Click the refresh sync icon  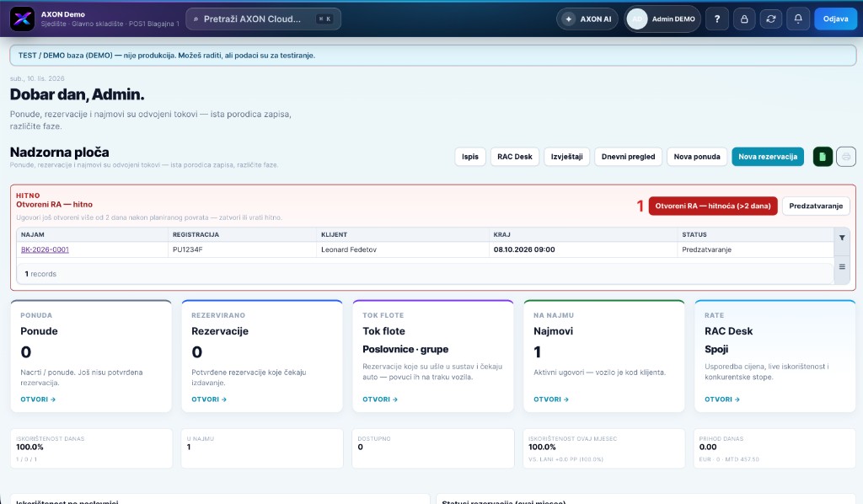pos(771,19)
